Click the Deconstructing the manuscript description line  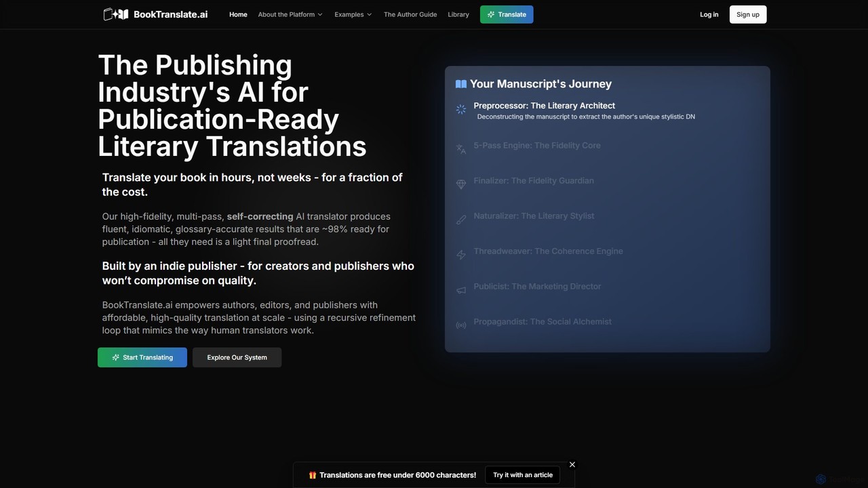(586, 117)
